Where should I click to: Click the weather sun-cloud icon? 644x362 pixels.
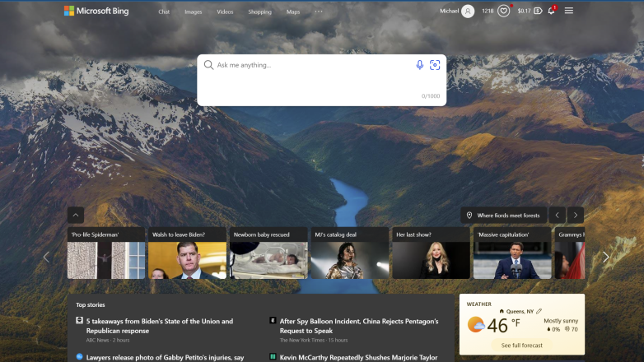pos(476,325)
